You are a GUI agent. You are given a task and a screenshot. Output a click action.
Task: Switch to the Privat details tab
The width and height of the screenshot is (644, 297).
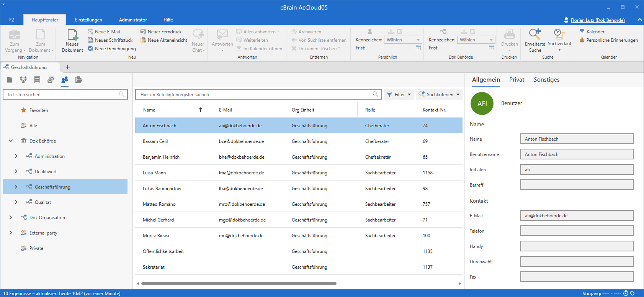[x=517, y=80]
